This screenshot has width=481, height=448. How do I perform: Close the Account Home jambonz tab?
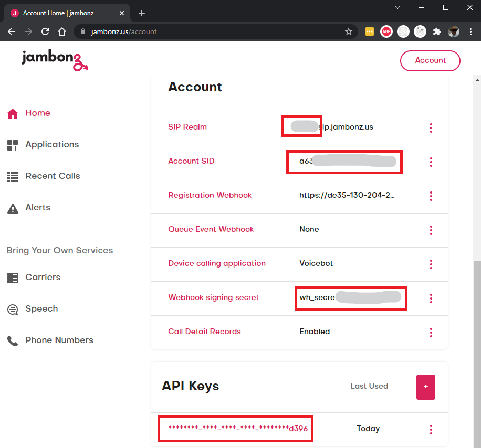click(x=122, y=13)
